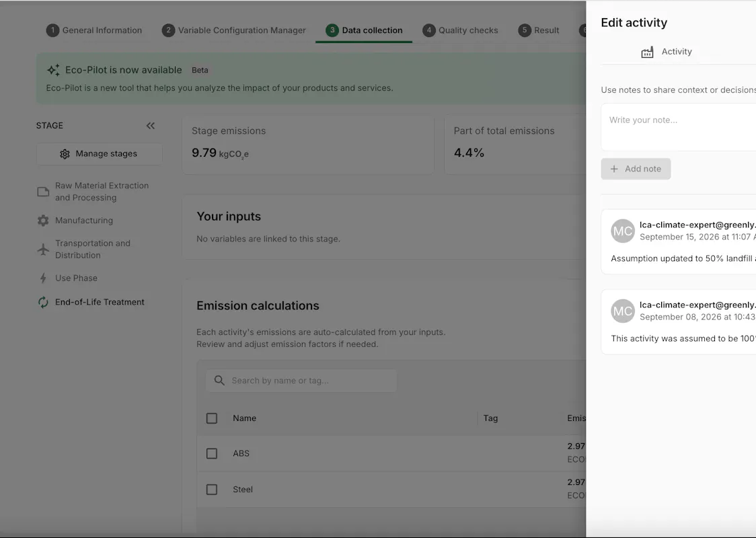Open Manufacturing stage
This screenshot has height=538, width=756.
(x=75, y=221)
